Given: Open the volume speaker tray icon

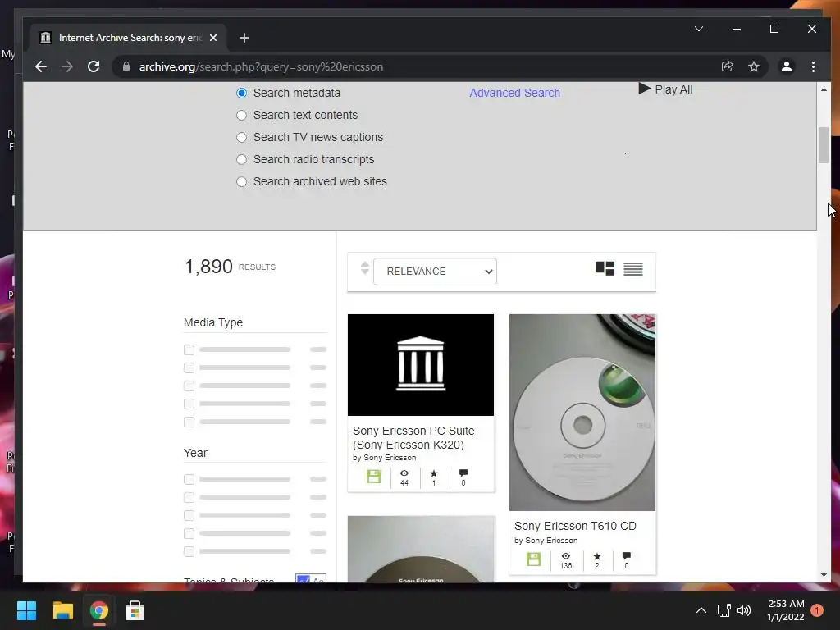Looking at the screenshot, I should [x=744, y=610].
